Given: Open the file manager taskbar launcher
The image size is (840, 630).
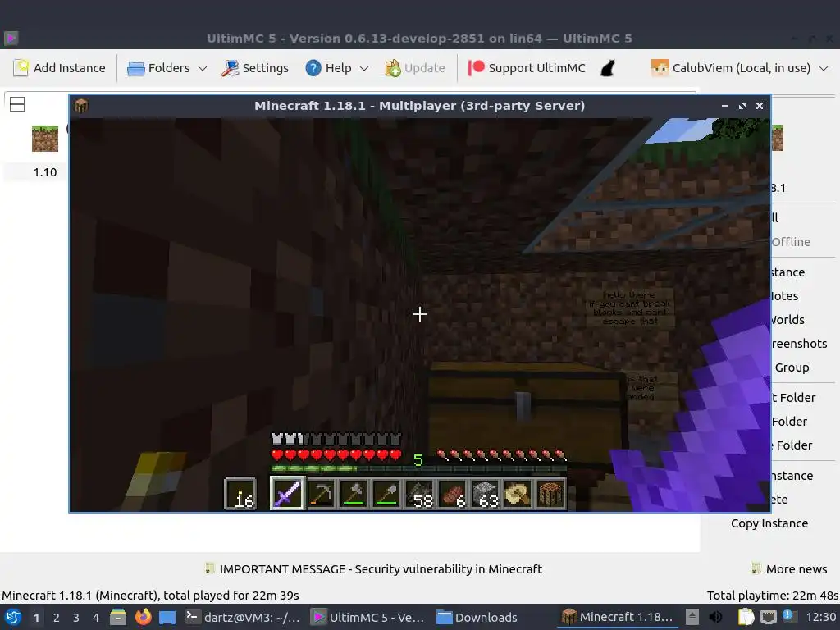Looking at the screenshot, I should pyautogui.click(x=118, y=617).
